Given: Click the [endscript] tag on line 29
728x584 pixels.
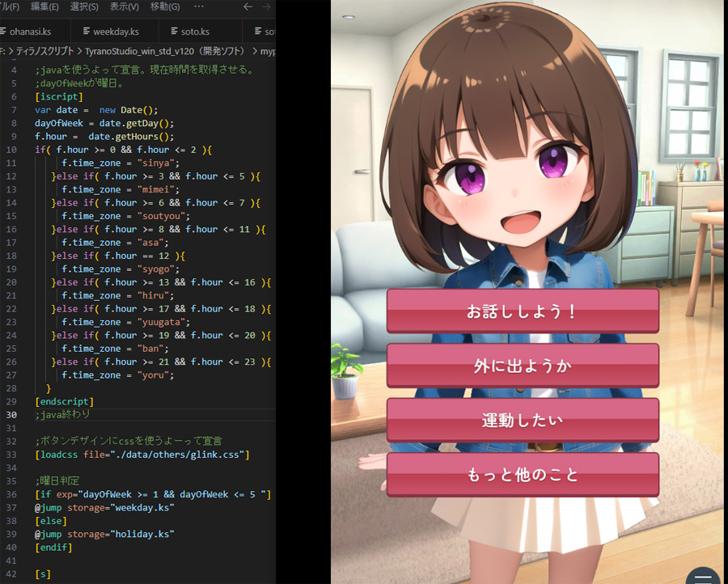Looking at the screenshot, I should pos(65,401).
